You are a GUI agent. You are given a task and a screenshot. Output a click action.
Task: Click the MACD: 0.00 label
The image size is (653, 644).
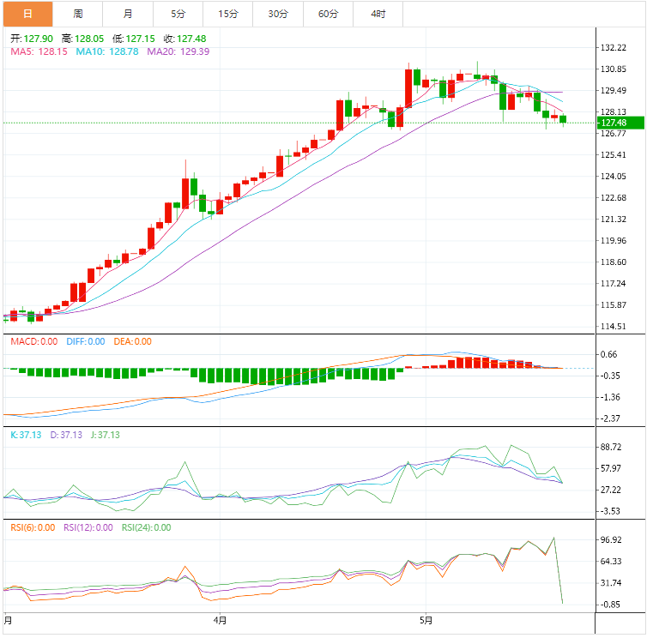(x=34, y=341)
